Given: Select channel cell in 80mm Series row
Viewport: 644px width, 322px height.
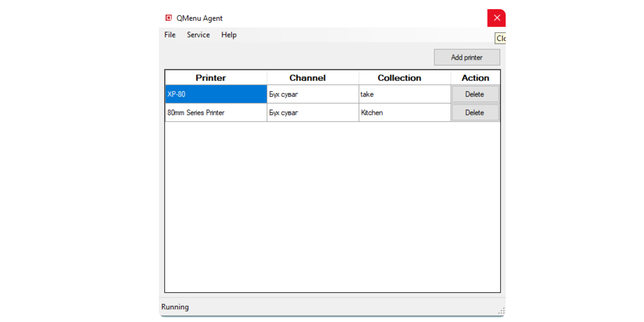Looking at the screenshot, I should click(x=312, y=112).
